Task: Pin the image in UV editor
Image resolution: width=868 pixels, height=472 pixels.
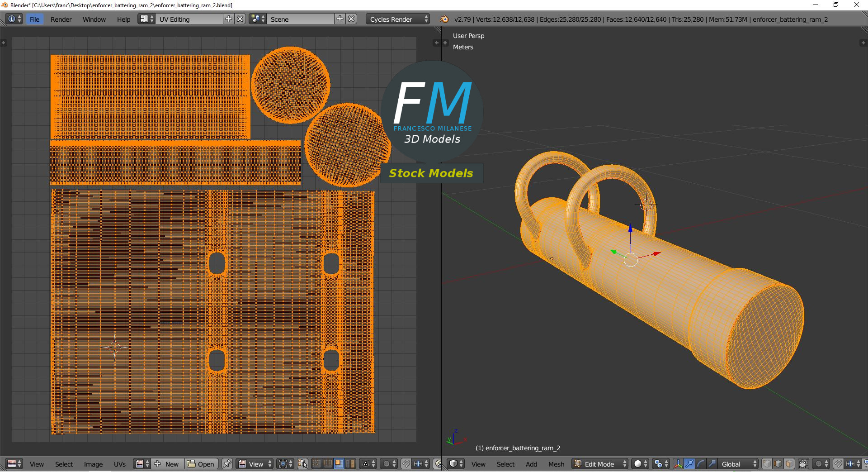Action: click(227, 464)
